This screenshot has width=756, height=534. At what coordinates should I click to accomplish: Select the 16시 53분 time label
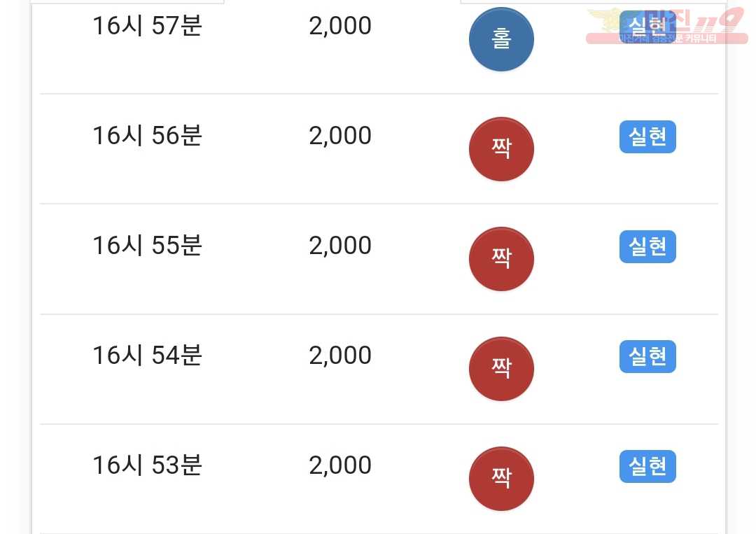click(x=147, y=465)
